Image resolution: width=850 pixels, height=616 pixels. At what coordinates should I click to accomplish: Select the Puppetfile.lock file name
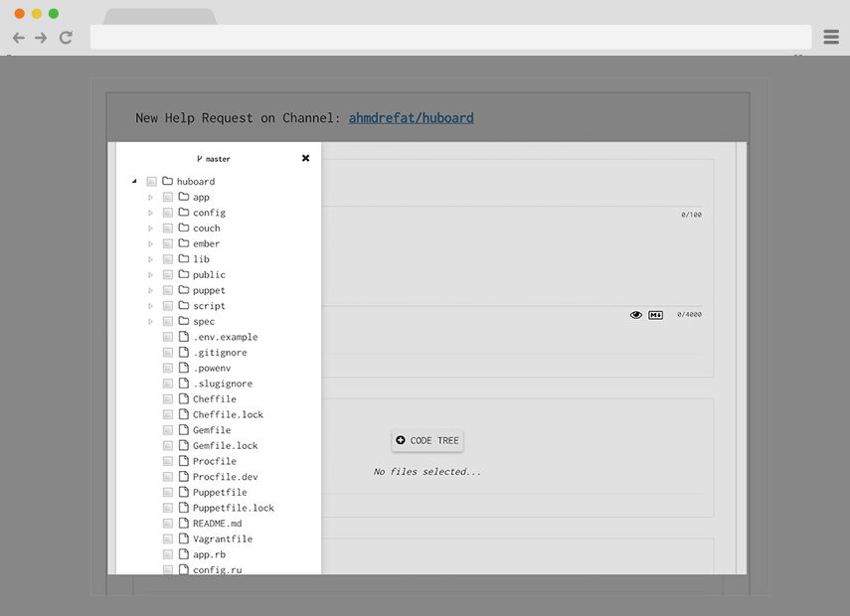pos(233,508)
